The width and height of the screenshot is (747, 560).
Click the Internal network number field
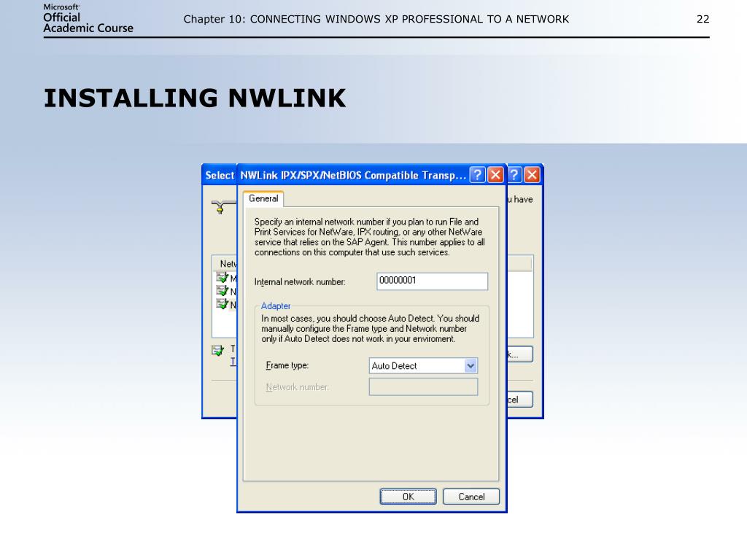[x=432, y=281]
